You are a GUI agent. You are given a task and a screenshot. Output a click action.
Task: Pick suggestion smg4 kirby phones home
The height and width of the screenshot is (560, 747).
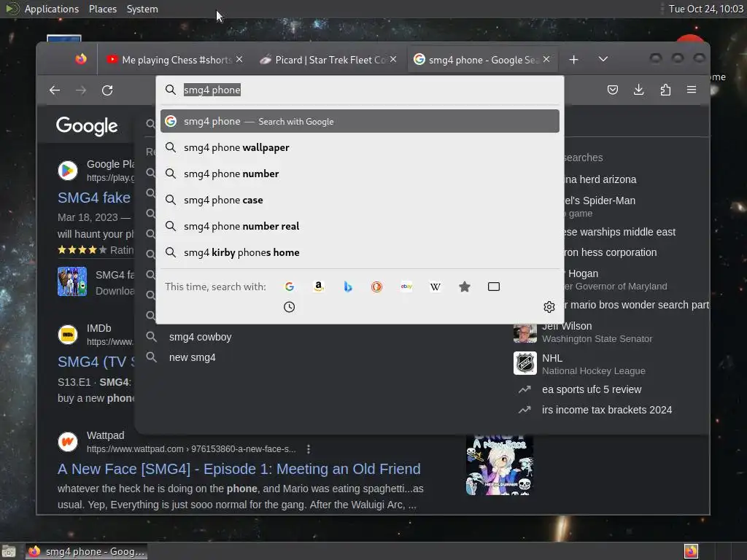pyautogui.click(x=360, y=252)
